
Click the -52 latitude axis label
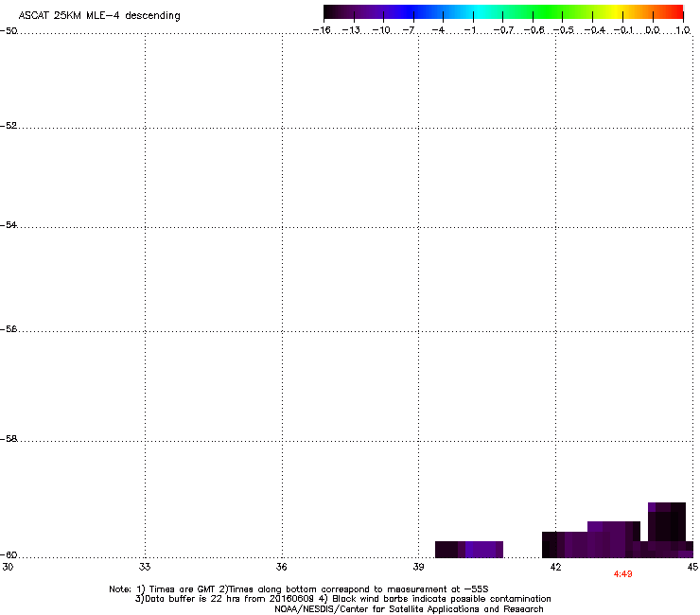[x=9, y=126]
